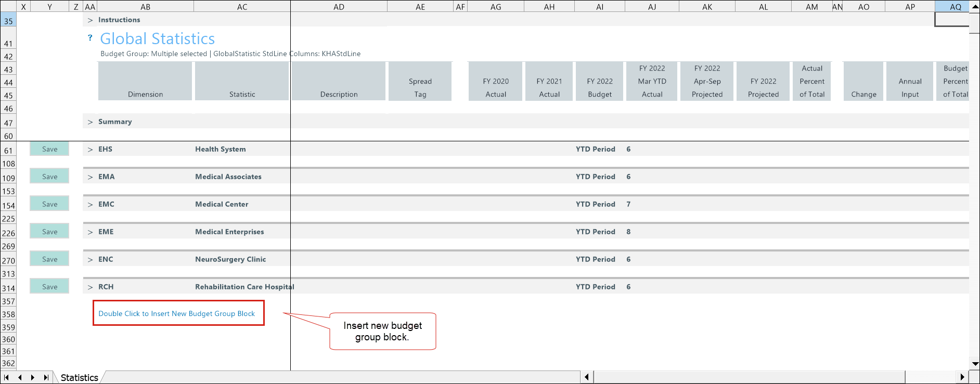Click previous sheet navigation arrow
This screenshot has height=384, width=980.
pyautogui.click(x=20, y=378)
